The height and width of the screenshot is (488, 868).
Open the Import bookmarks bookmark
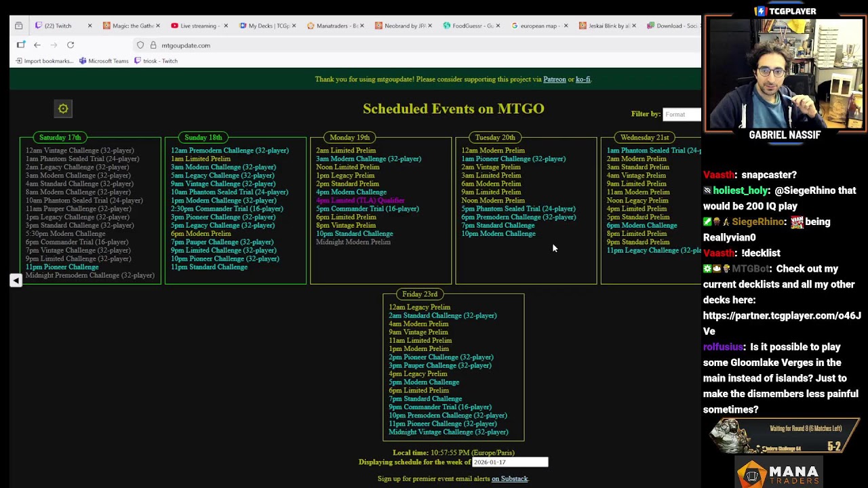click(44, 61)
